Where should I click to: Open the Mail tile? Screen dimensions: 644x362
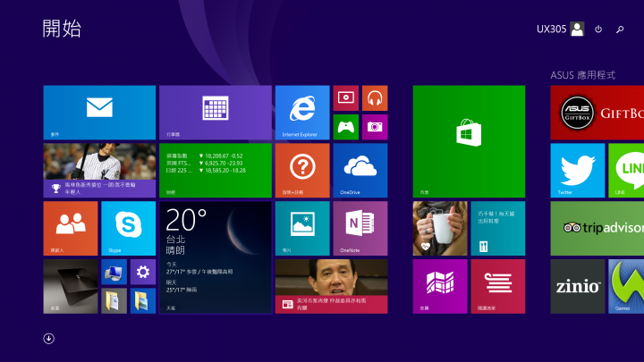coord(99,113)
